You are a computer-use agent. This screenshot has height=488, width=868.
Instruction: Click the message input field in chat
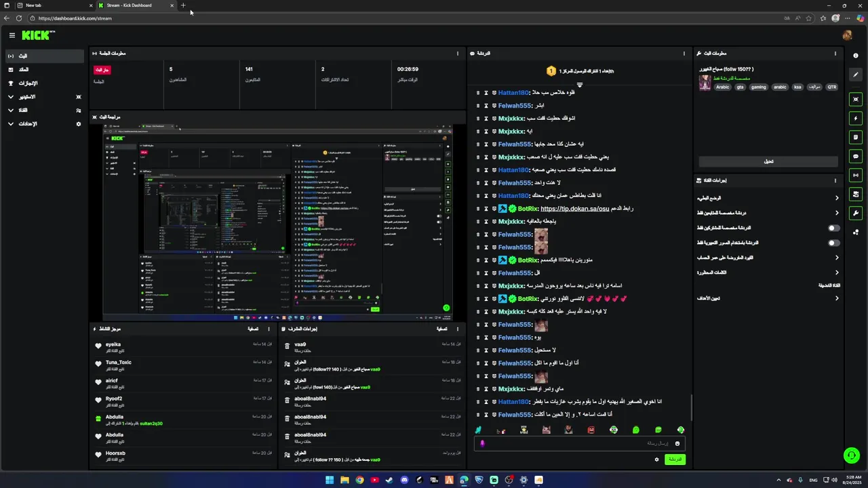pyautogui.click(x=580, y=443)
